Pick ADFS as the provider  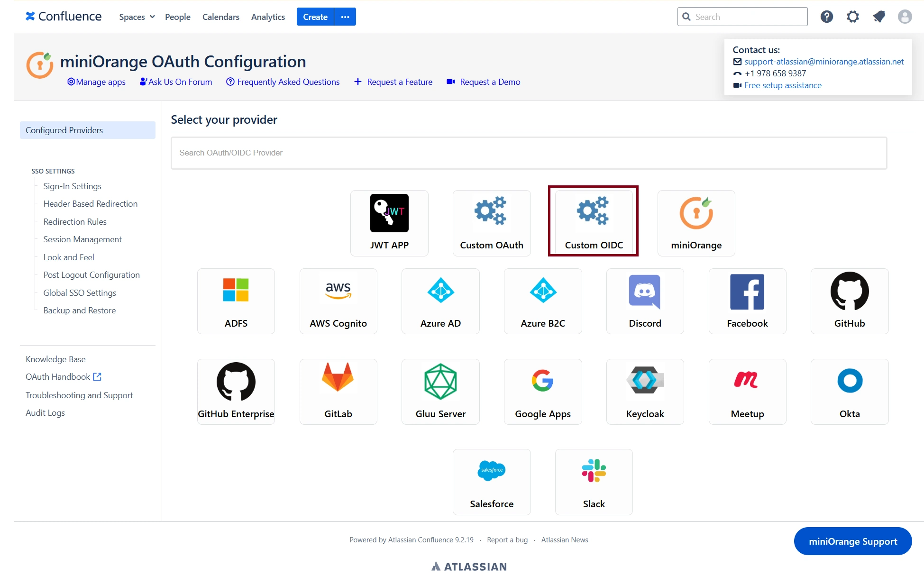tap(236, 301)
